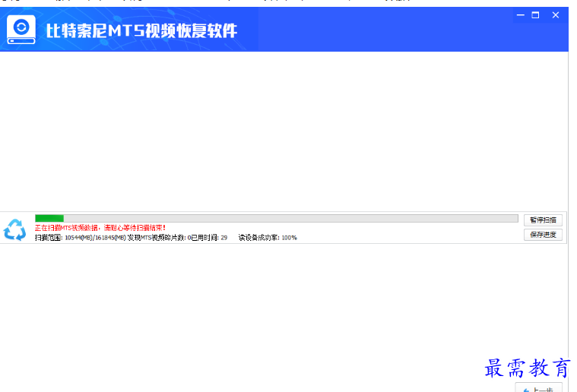Click the title text 比特索尼MTS视频恢复软件
The height and width of the screenshot is (392, 577).
[141, 31]
